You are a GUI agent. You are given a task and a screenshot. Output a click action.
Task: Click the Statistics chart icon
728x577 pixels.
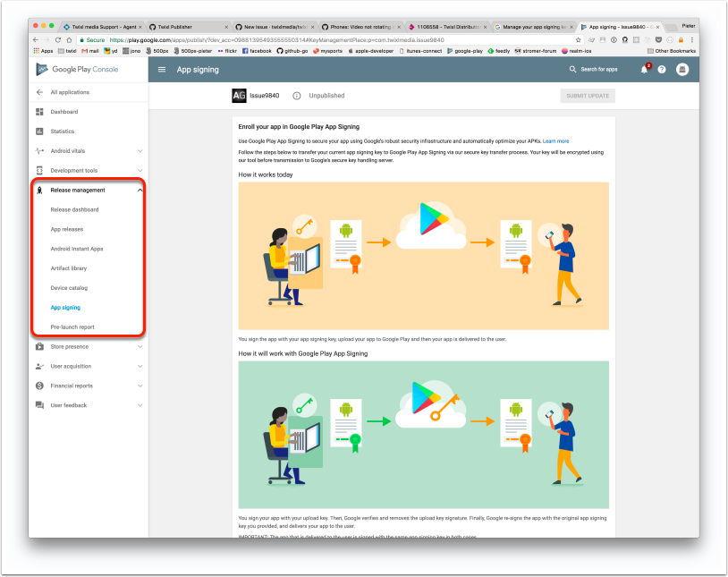39,131
